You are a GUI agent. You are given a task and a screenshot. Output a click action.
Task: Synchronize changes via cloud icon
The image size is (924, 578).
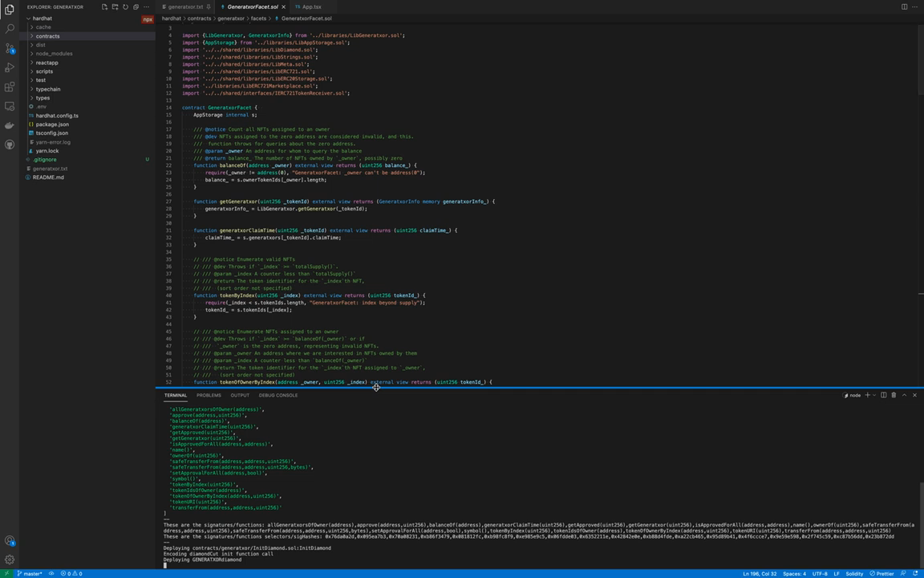[51, 573]
